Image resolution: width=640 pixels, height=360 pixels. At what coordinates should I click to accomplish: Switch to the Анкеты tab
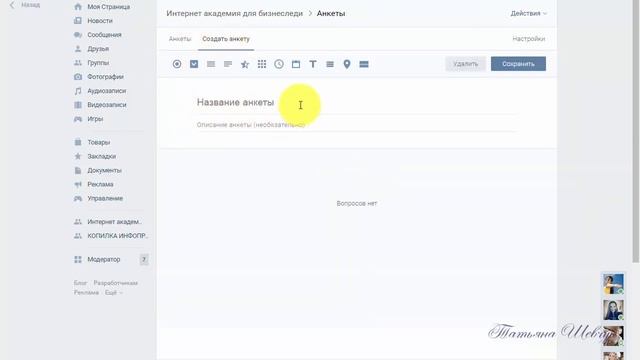click(180, 39)
